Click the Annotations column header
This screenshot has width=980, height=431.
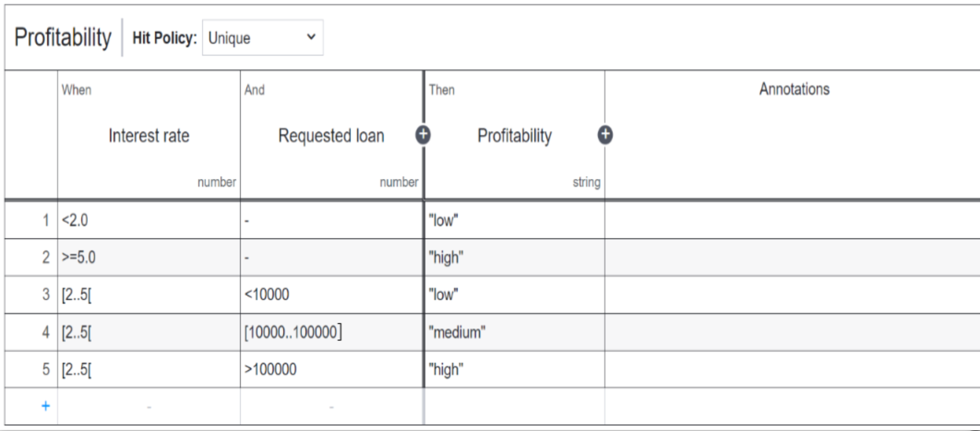point(794,89)
